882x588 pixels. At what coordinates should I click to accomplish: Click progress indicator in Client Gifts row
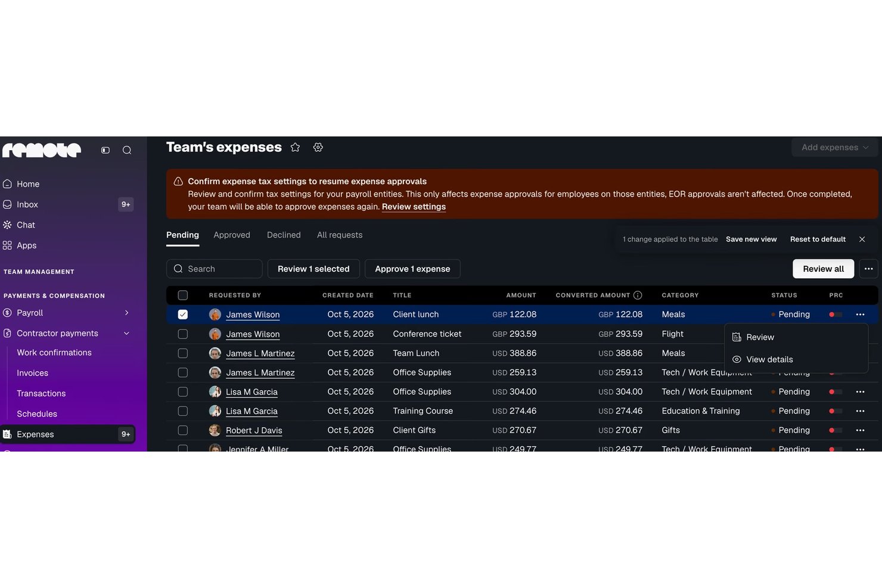[x=836, y=430]
